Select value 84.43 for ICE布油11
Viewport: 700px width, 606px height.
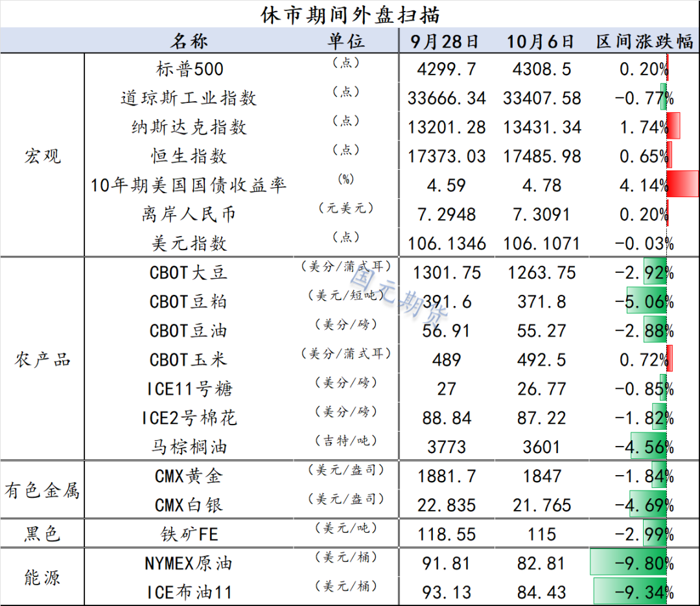pyautogui.click(x=541, y=592)
